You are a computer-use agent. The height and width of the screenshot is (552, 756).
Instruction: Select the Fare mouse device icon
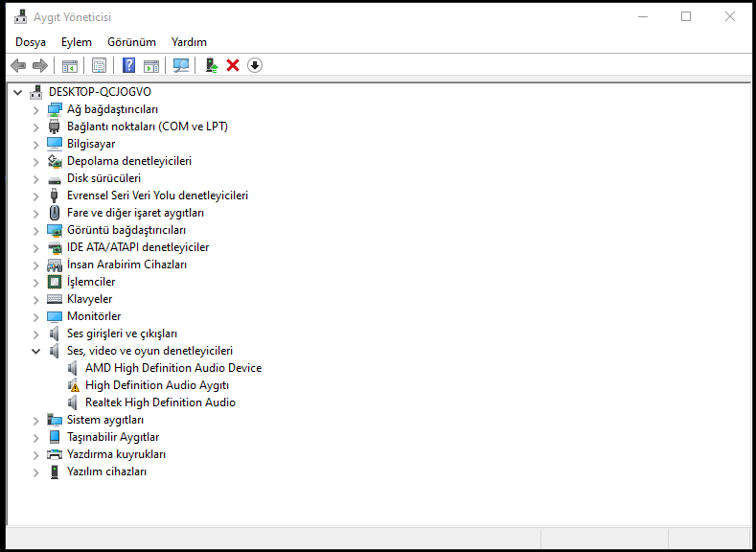click(x=55, y=213)
